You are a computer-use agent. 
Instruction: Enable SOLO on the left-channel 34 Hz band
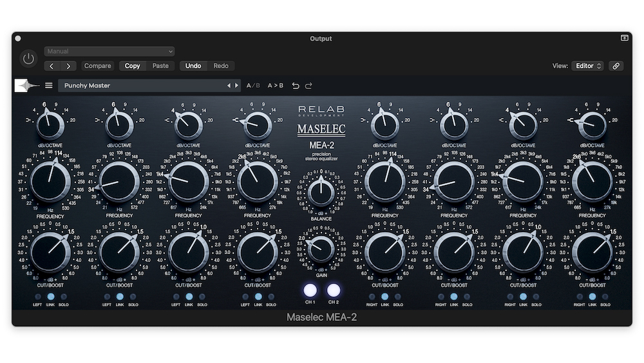pyautogui.click(x=133, y=297)
